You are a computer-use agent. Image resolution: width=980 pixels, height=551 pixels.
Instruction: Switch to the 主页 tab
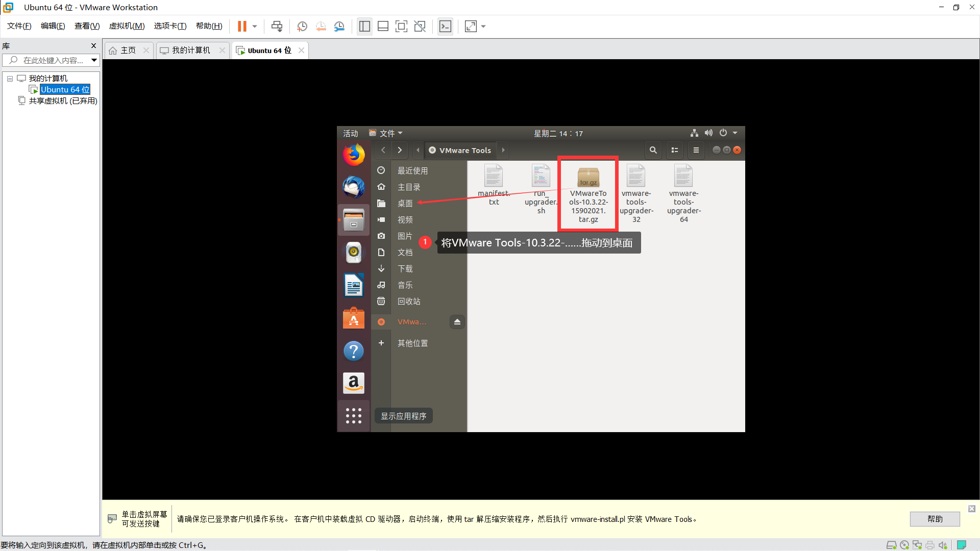click(x=128, y=50)
